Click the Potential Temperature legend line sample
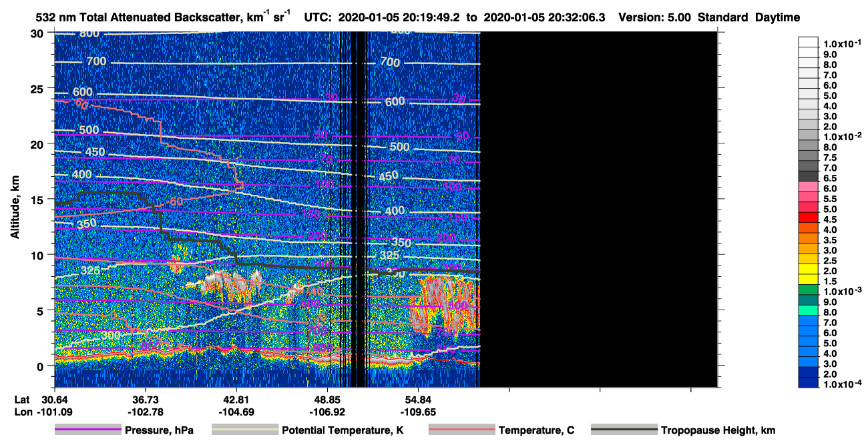The height and width of the screenshot is (445, 868). [245, 430]
